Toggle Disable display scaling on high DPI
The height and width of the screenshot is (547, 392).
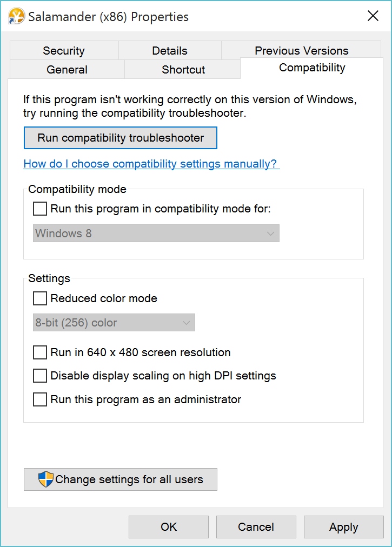click(x=40, y=376)
